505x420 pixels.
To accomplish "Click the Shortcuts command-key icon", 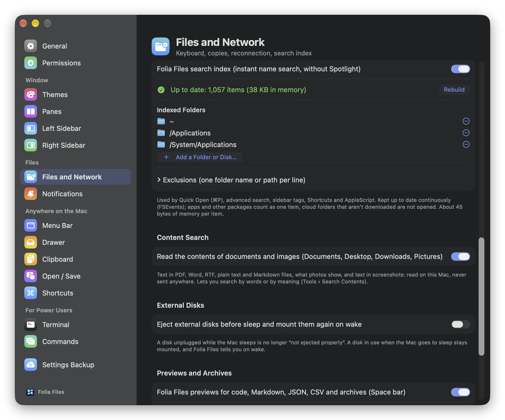I will click(31, 293).
